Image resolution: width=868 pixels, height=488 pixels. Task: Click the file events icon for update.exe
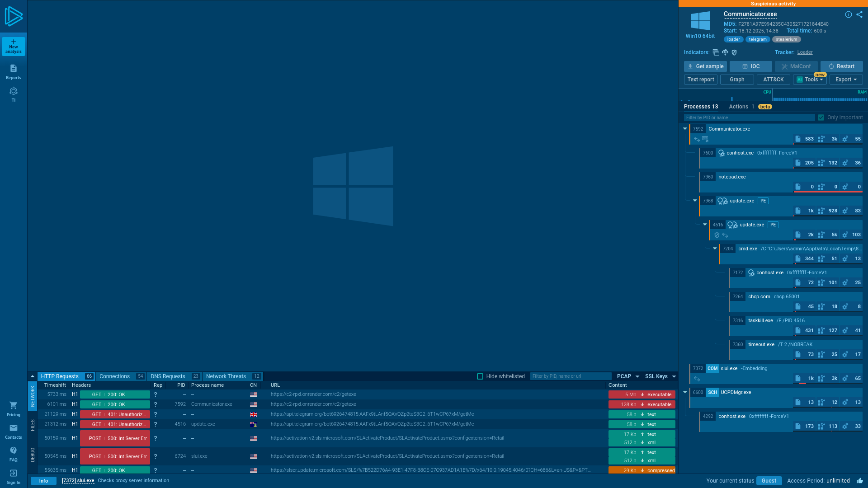(x=798, y=211)
